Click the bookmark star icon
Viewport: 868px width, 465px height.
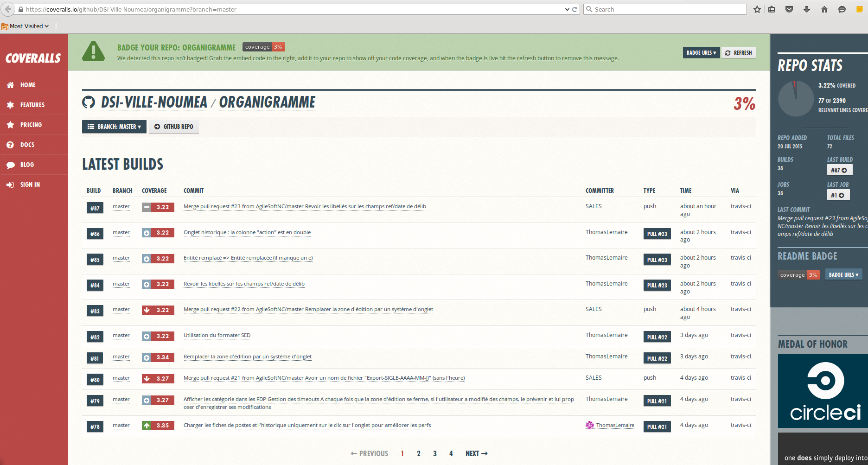(757, 9)
